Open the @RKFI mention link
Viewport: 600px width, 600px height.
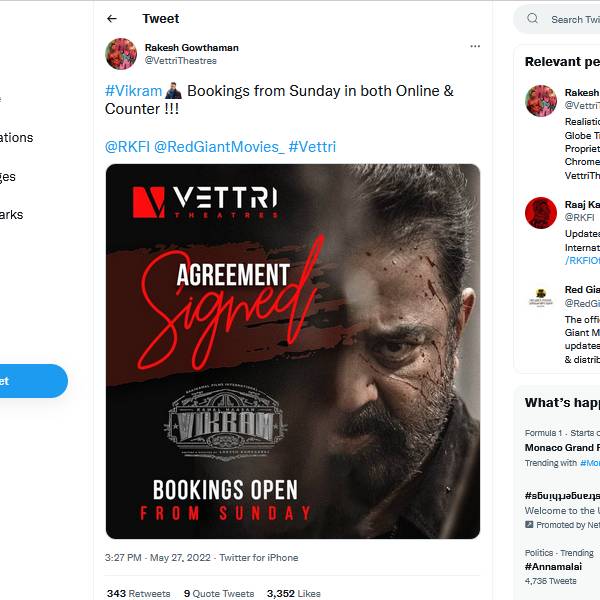[127, 147]
